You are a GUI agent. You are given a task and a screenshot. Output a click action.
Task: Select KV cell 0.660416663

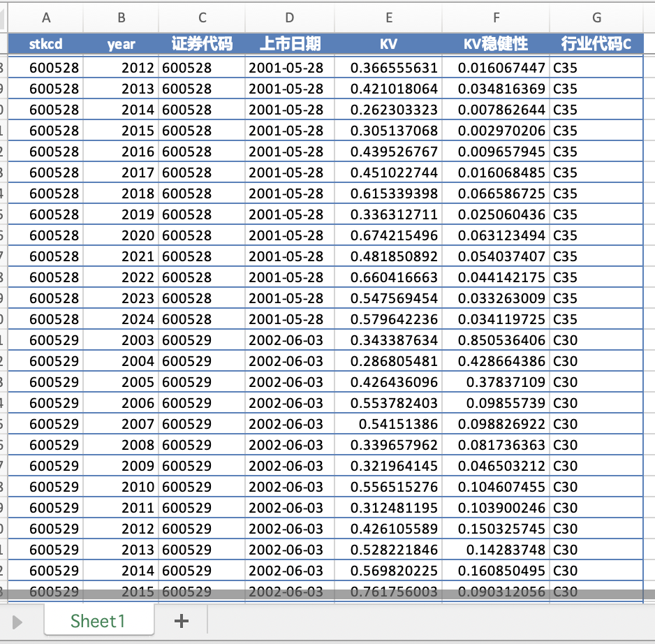point(388,277)
